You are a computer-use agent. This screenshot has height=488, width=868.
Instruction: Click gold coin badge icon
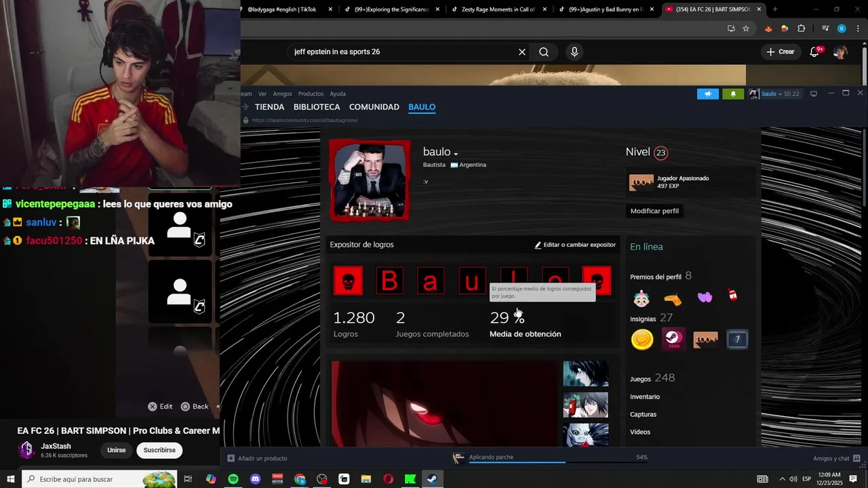tap(642, 339)
